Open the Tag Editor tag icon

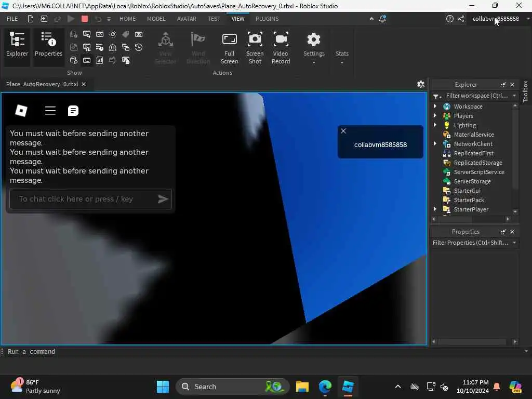(x=126, y=34)
